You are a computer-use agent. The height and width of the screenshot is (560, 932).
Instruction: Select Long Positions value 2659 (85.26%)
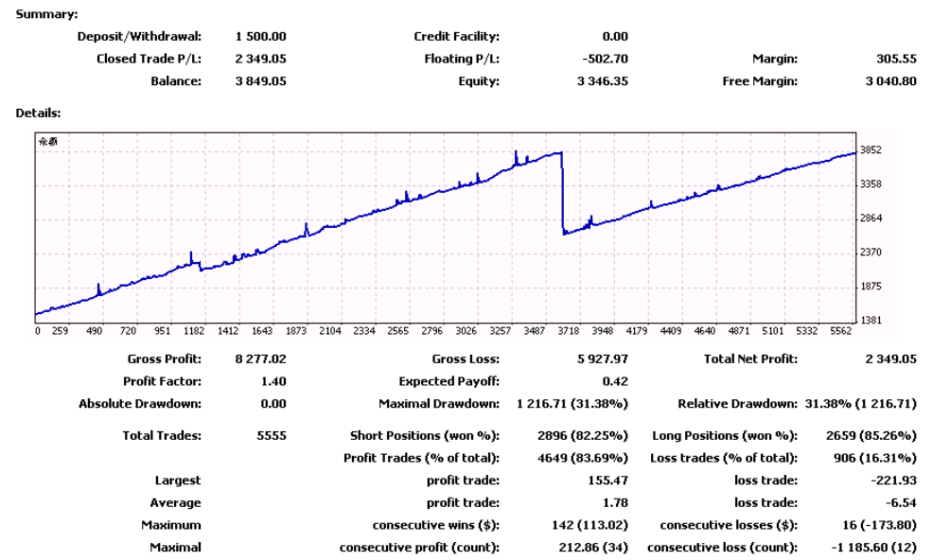pos(871,436)
